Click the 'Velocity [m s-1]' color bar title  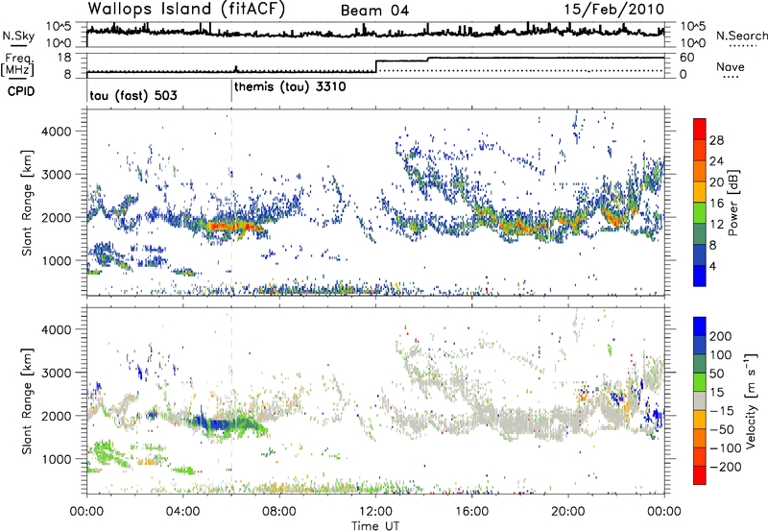(x=750, y=400)
